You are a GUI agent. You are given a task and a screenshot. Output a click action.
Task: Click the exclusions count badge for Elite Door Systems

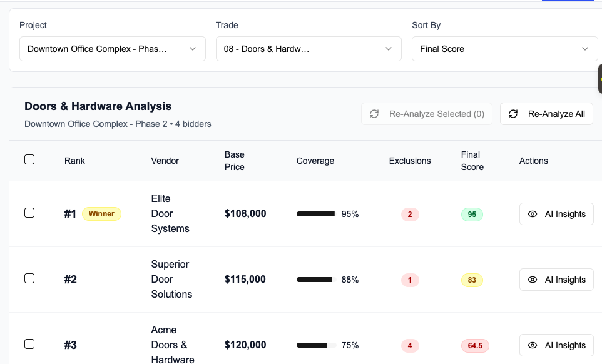(x=410, y=215)
